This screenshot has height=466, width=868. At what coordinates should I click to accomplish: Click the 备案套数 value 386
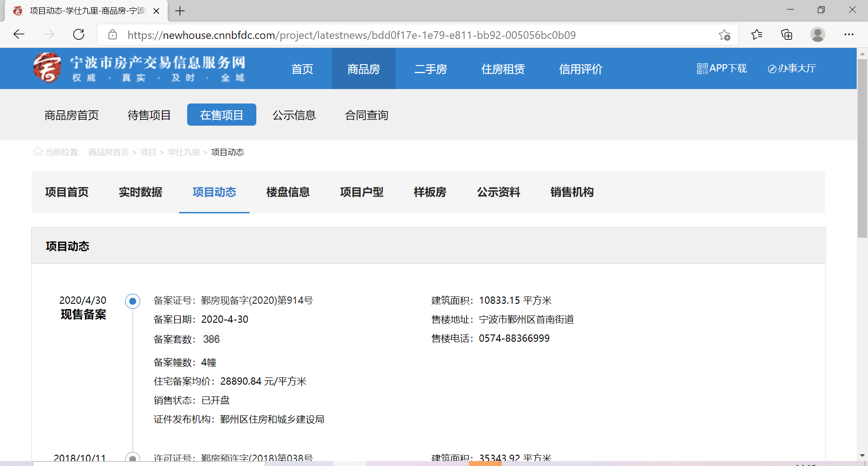[212, 339]
